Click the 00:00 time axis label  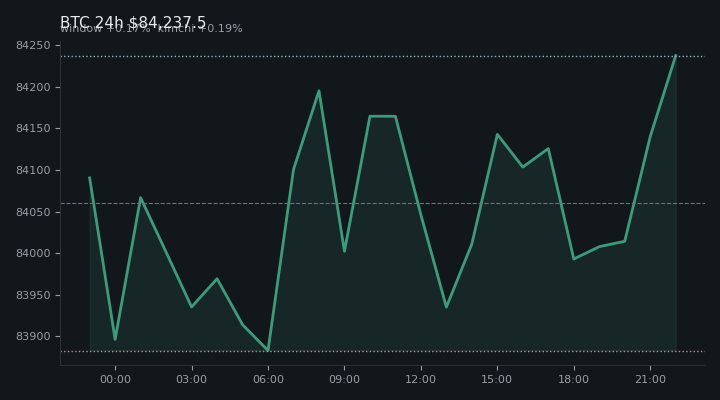pos(115,379)
